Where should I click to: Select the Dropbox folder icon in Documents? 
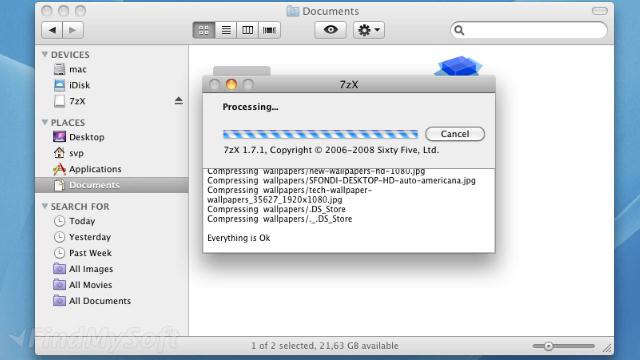point(458,65)
